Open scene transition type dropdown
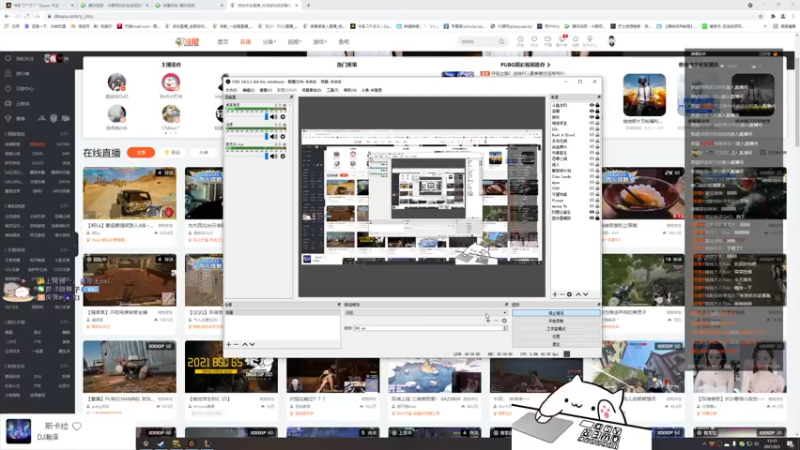The height and width of the screenshot is (450, 800). (x=426, y=313)
